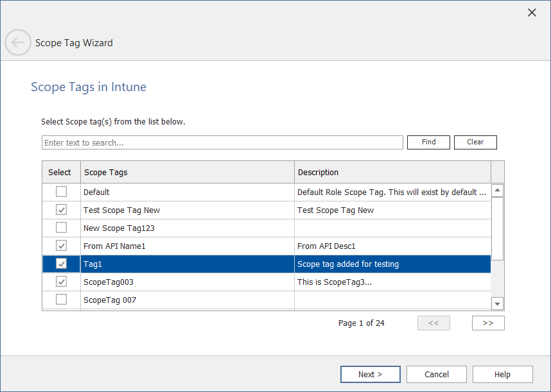Enable the ScopeTag 007 checkbox
The height and width of the screenshot is (392, 551).
(x=61, y=300)
